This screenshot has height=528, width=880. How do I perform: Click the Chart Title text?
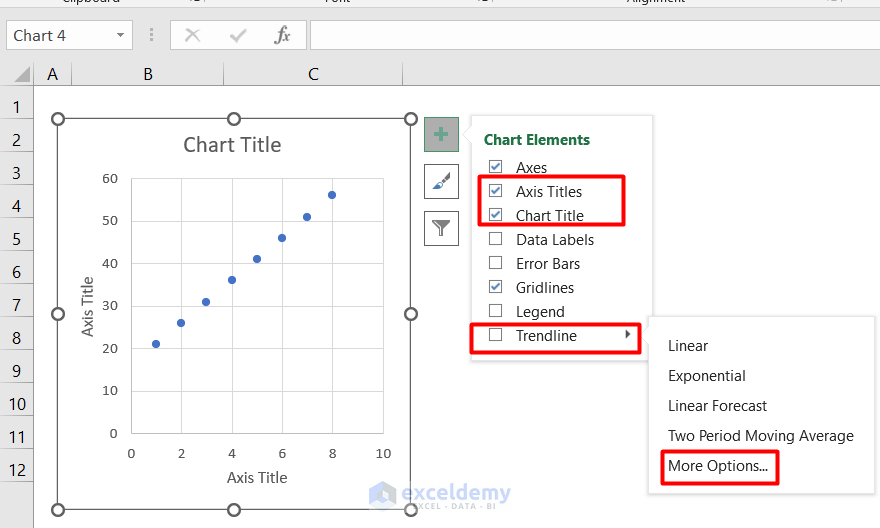click(232, 145)
